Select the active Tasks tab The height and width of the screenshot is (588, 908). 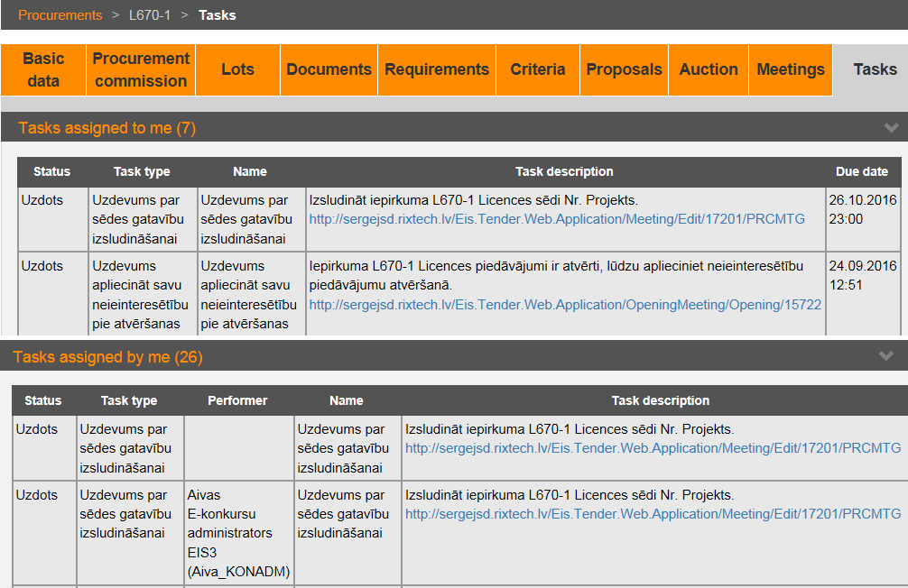click(875, 69)
